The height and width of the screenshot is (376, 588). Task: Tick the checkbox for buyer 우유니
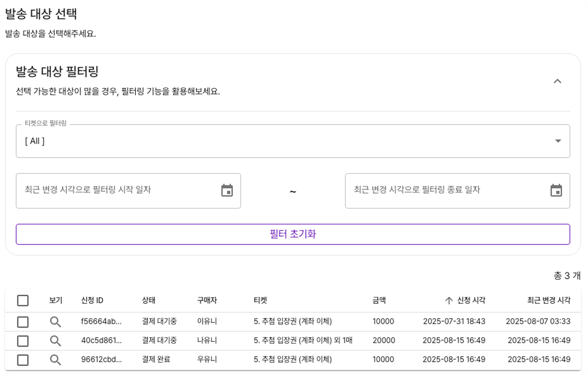point(23,360)
